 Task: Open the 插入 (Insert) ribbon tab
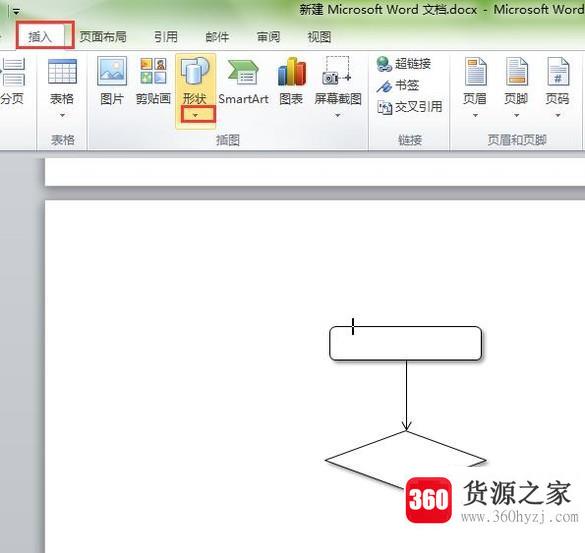pos(40,37)
